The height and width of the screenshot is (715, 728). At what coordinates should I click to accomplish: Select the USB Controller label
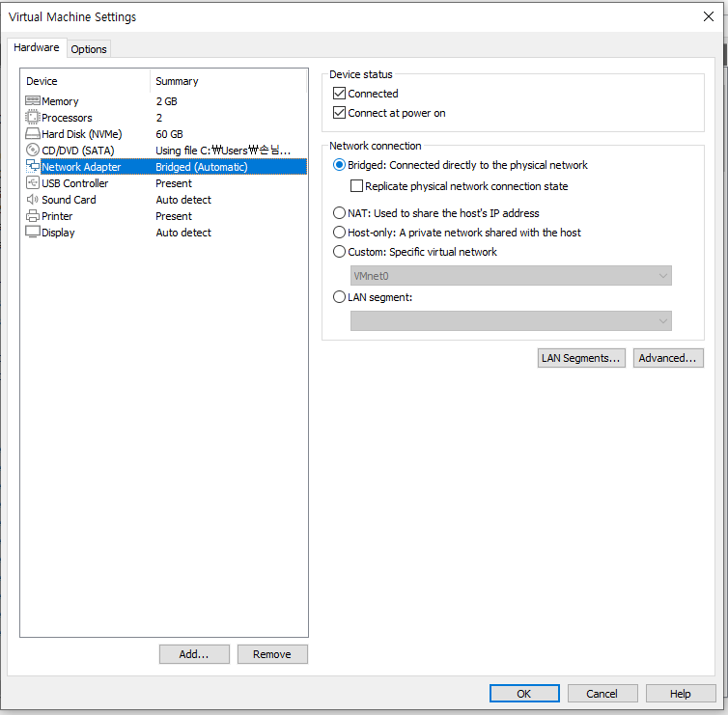[x=74, y=183]
